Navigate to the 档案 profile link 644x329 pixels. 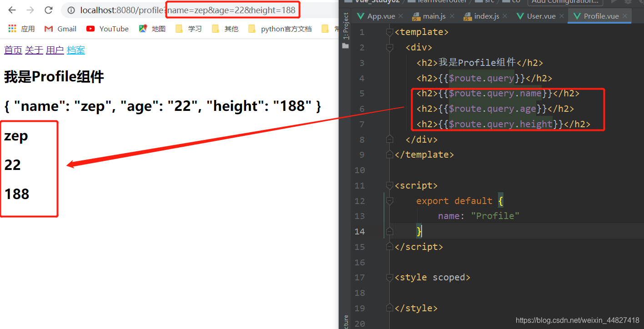76,50
